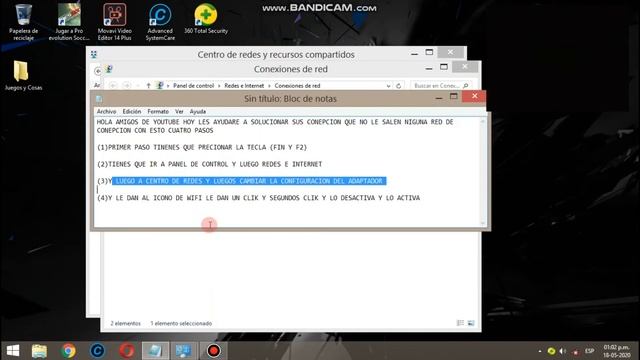Click the ESP language indicator
This screenshot has height=360, width=640.
click(589, 351)
